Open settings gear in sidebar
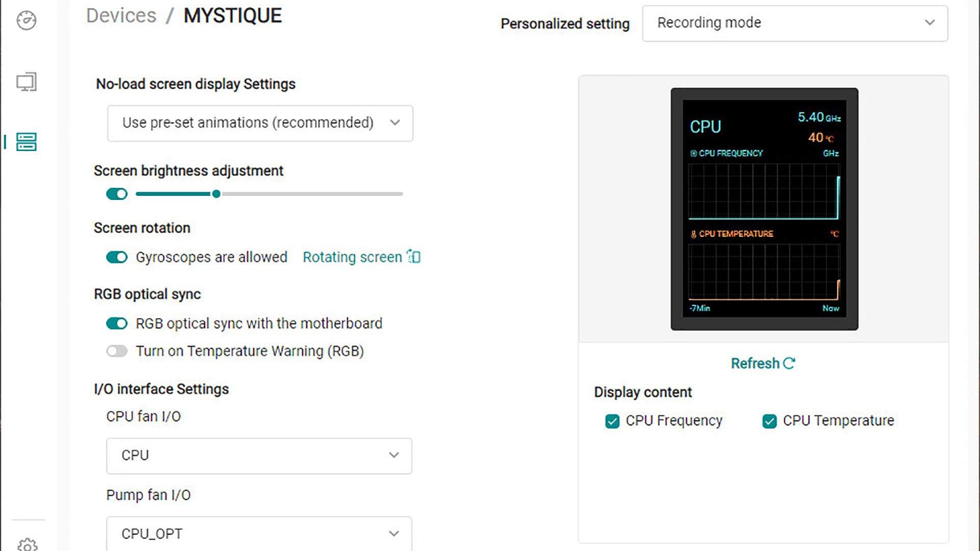 click(27, 544)
